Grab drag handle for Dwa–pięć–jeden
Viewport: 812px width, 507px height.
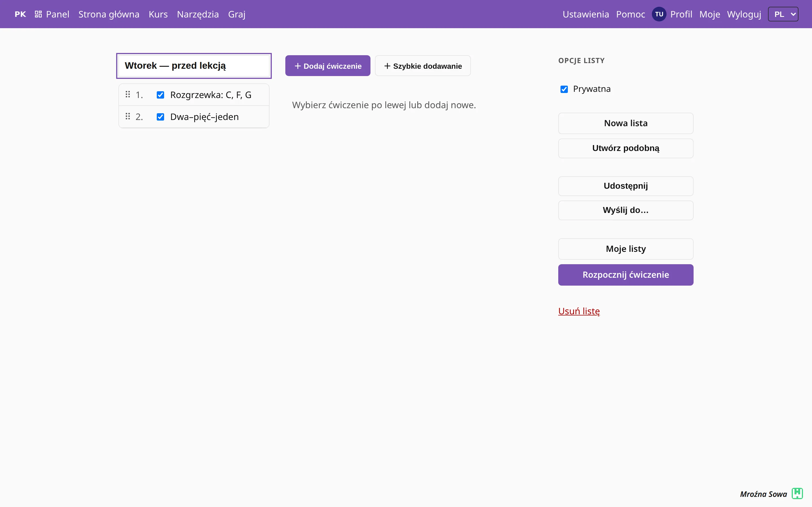coord(127,117)
